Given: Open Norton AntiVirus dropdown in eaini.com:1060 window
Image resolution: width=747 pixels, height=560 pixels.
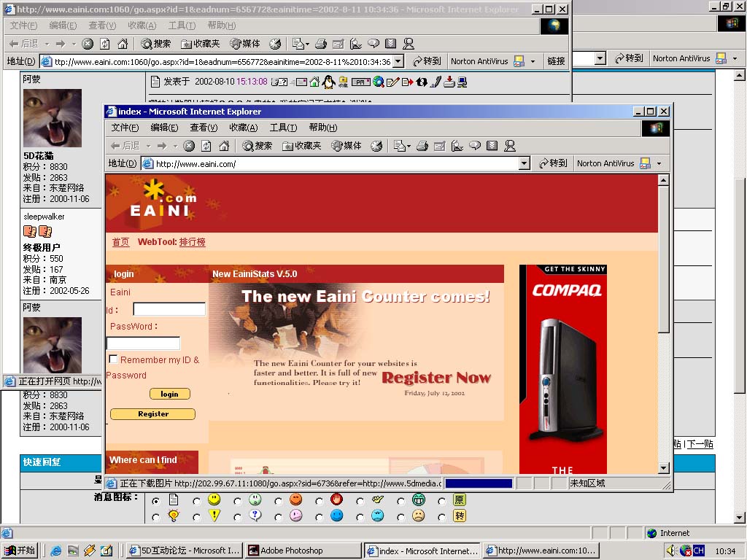Looking at the screenshot, I should (x=533, y=61).
